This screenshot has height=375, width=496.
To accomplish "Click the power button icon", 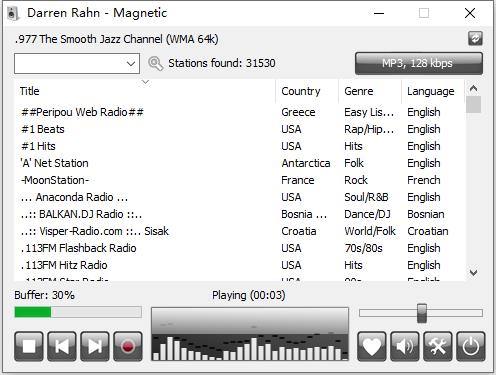I will (x=470, y=346).
